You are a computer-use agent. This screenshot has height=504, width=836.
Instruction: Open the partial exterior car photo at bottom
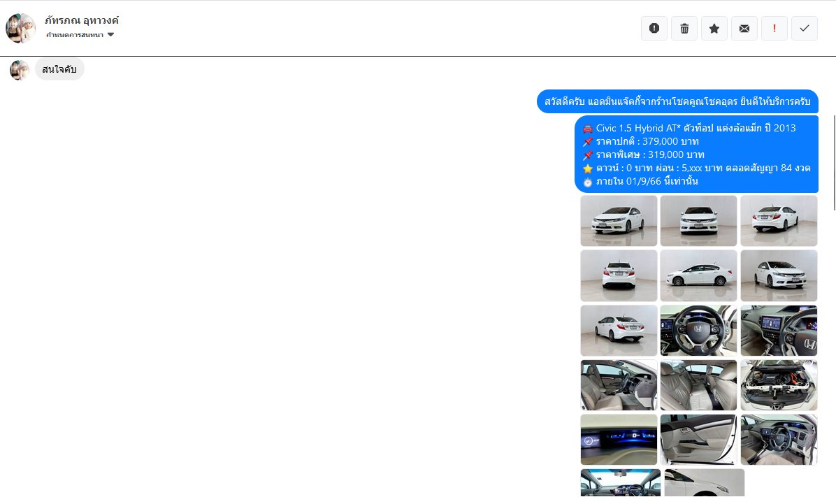(x=705, y=483)
